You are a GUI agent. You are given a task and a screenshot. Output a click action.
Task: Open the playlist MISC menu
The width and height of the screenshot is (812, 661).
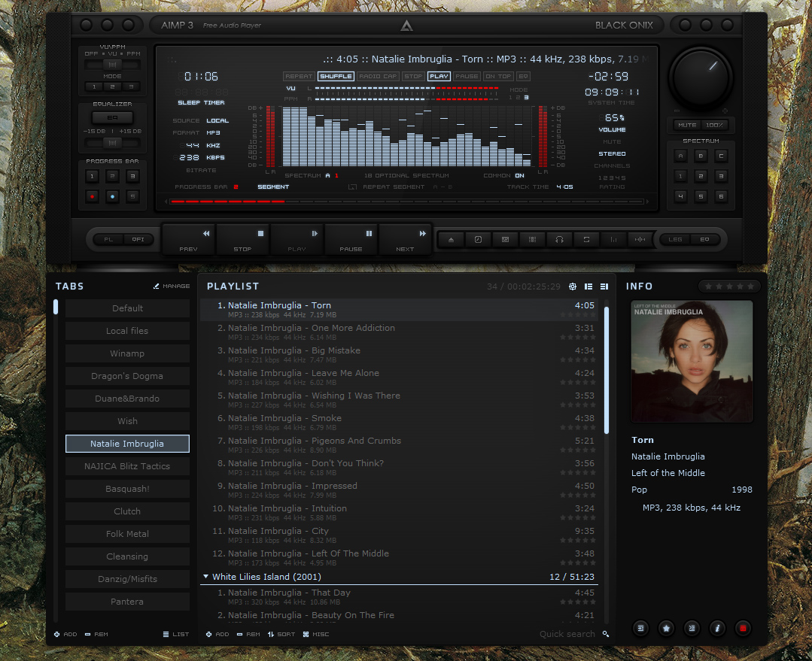(316, 634)
